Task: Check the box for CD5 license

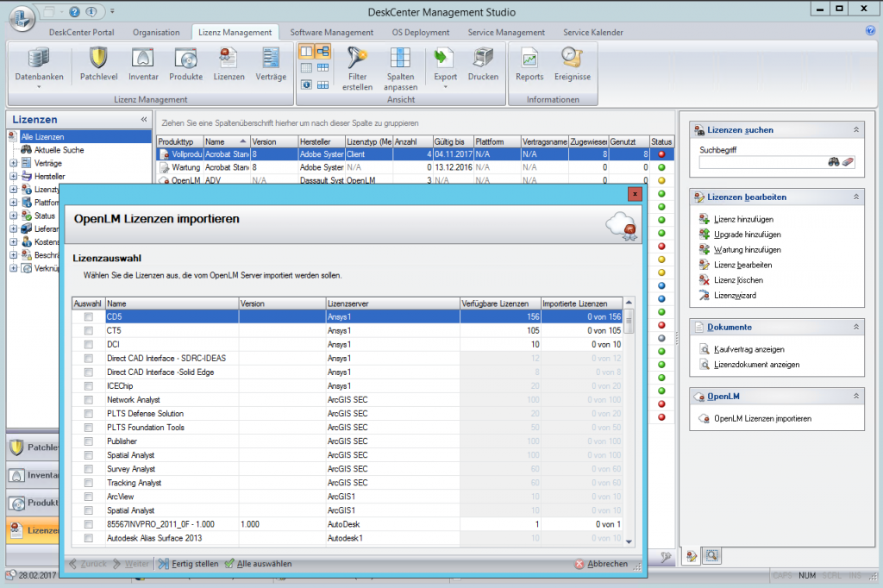Action: (88, 317)
